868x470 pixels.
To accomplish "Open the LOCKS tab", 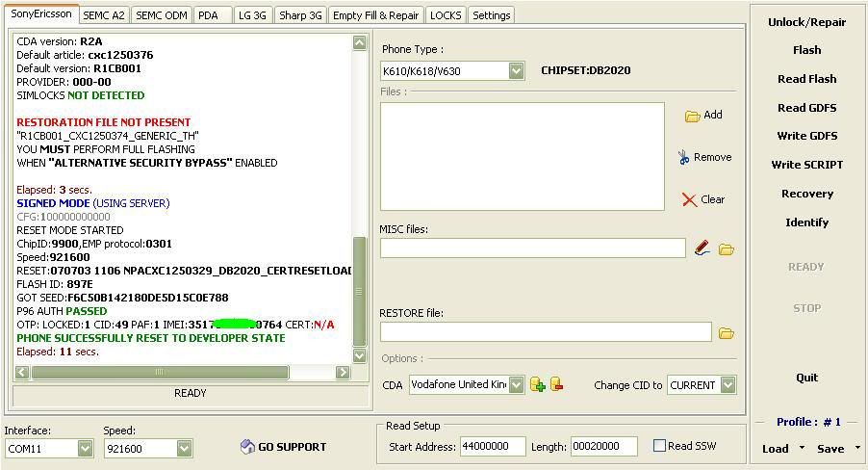I will click(446, 15).
